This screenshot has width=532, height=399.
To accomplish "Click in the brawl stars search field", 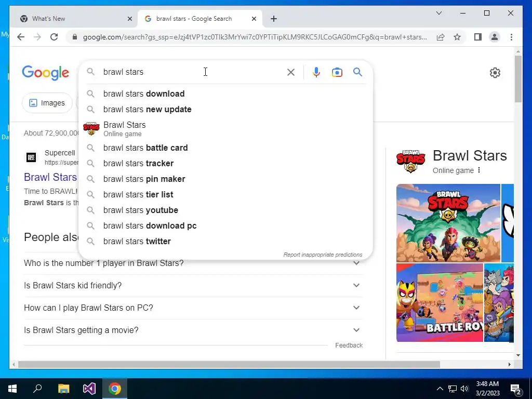I will coord(193,72).
